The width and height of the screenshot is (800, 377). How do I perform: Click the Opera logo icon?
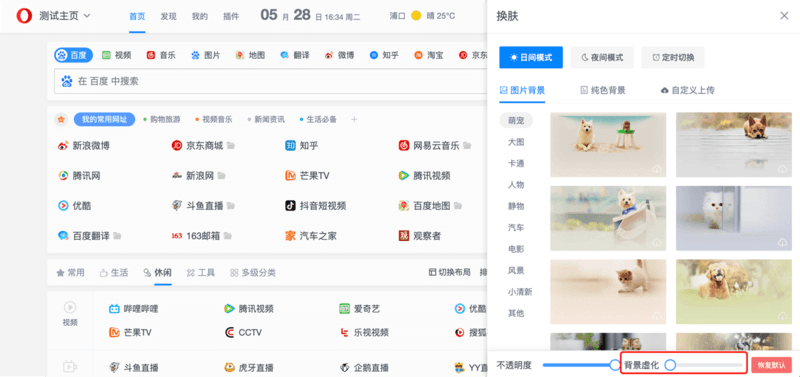pos(24,16)
